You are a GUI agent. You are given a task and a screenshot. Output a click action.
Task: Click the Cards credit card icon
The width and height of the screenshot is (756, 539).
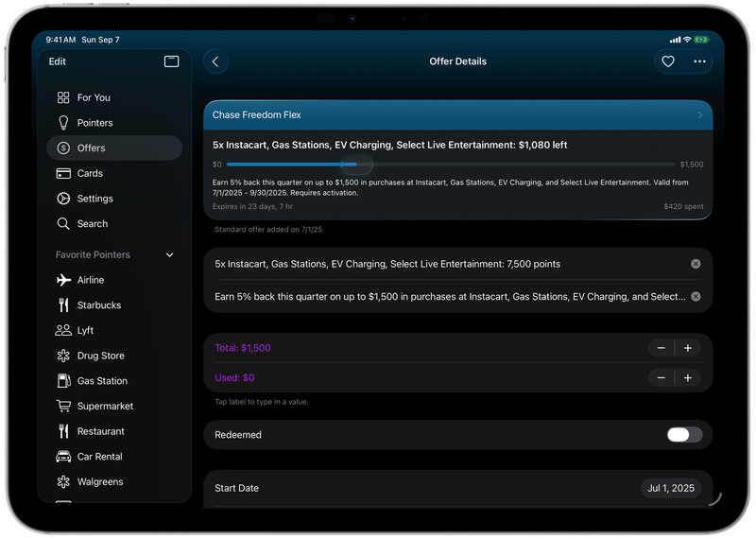pyautogui.click(x=63, y=173)
